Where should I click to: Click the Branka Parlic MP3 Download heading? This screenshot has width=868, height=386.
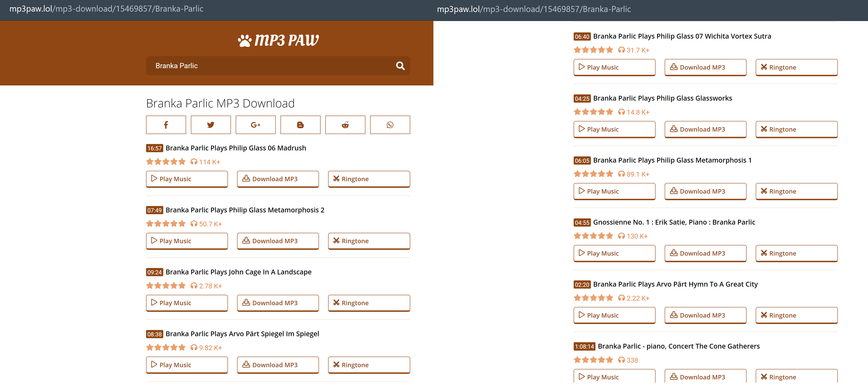(220, 103)
